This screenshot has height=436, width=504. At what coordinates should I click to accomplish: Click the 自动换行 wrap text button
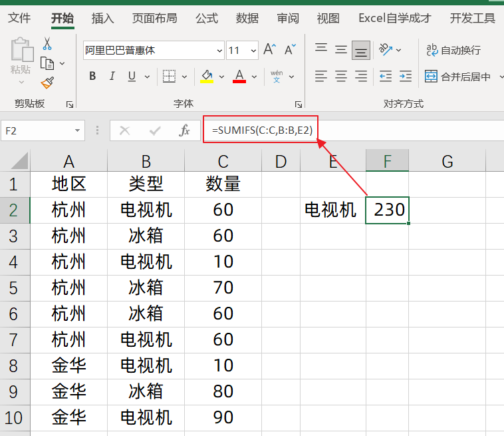pos(453,50)
